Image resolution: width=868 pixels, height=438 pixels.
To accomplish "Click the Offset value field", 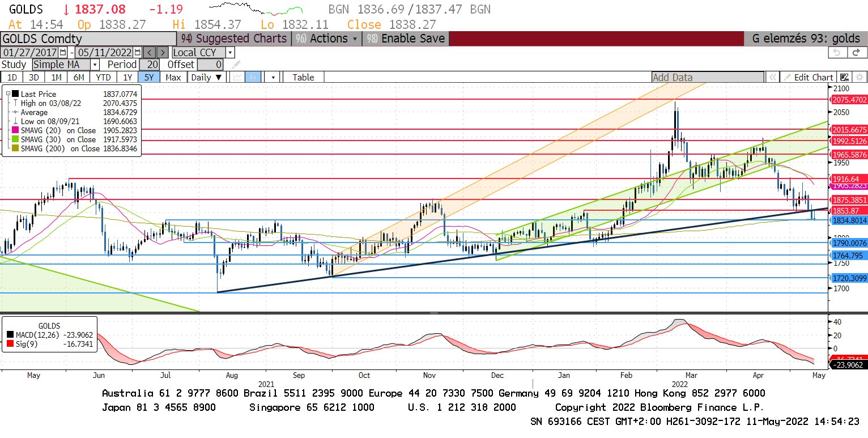I will tap(210, 65).
